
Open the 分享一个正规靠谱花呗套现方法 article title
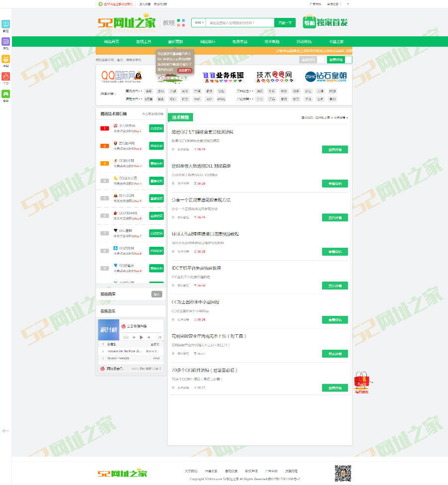coord(201,200)
